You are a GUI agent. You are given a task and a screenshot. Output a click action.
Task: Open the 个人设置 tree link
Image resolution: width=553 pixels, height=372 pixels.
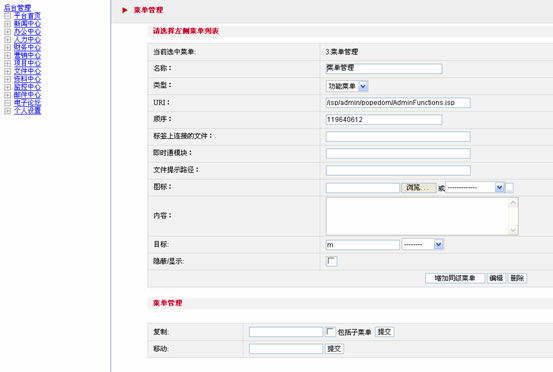[x=27, y=111]
